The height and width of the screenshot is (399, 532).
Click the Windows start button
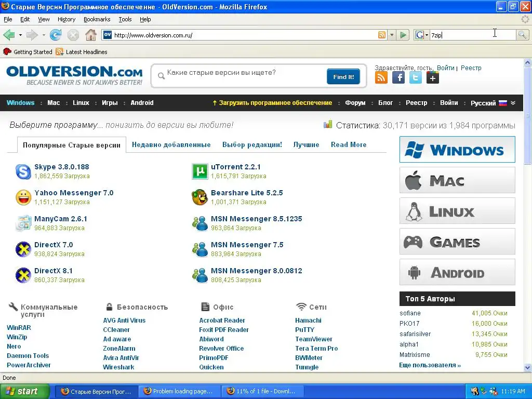[25, 392]
